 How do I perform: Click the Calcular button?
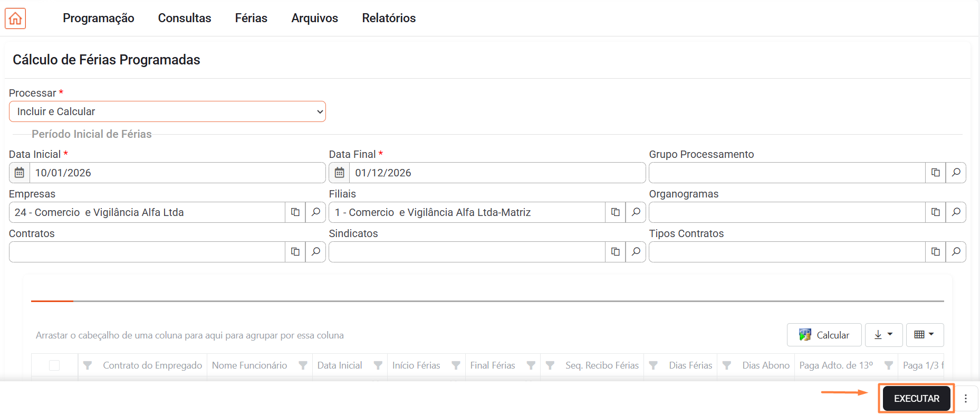tap(824, 335)
